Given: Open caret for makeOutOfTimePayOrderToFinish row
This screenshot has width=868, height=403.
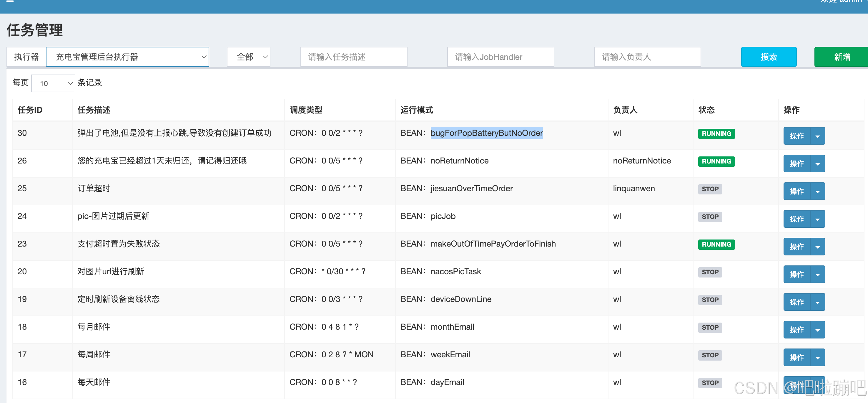Looking at the screenshot, I should coord(817,247).
